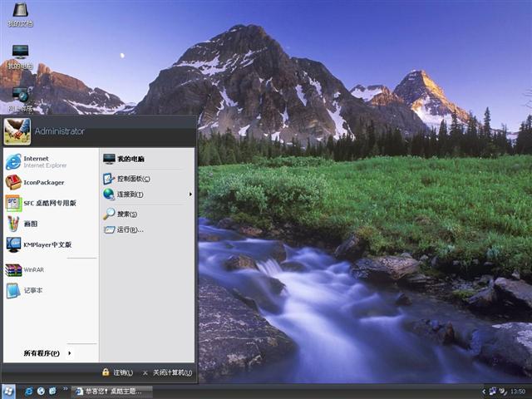
Task: Open 画图 (Paint) application
Action: point(30,224)
